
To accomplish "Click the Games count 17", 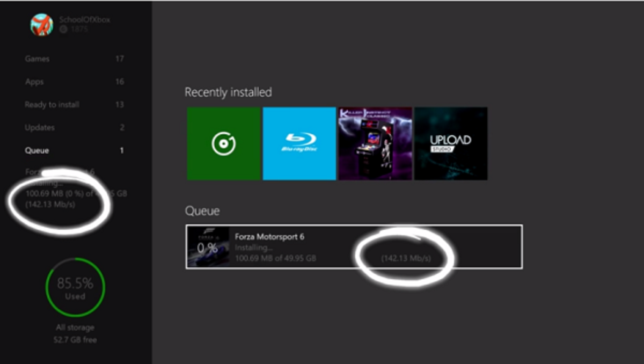I will click(120, 59).
